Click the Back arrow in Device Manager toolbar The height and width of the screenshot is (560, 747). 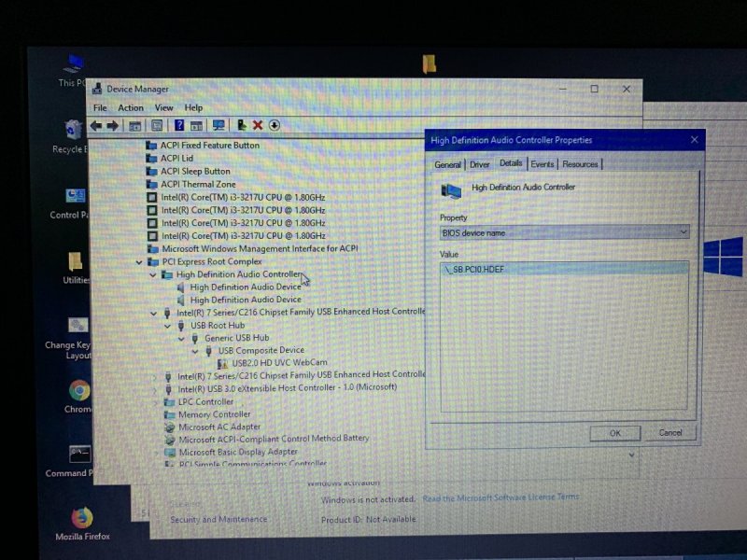tap(96, 126)
